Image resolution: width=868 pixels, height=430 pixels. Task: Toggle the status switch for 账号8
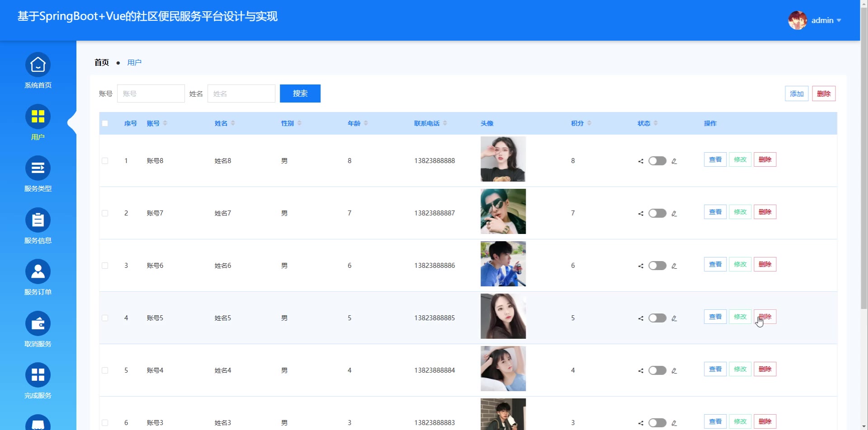(x=657, y=161)
